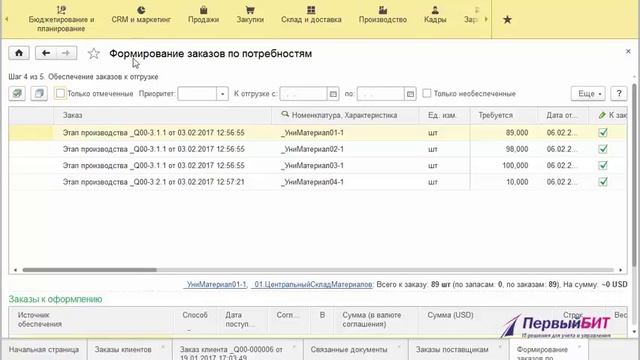Click the Сумма (USD) column header
This screenshot has width=640, height=360.
click(450, 315)
